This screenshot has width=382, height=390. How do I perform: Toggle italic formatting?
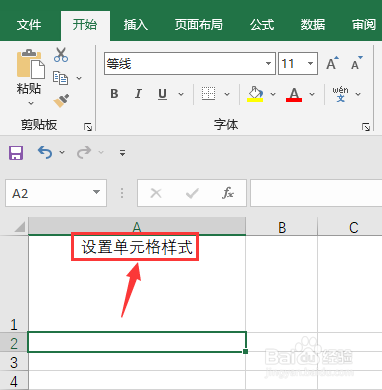(138, 94)
